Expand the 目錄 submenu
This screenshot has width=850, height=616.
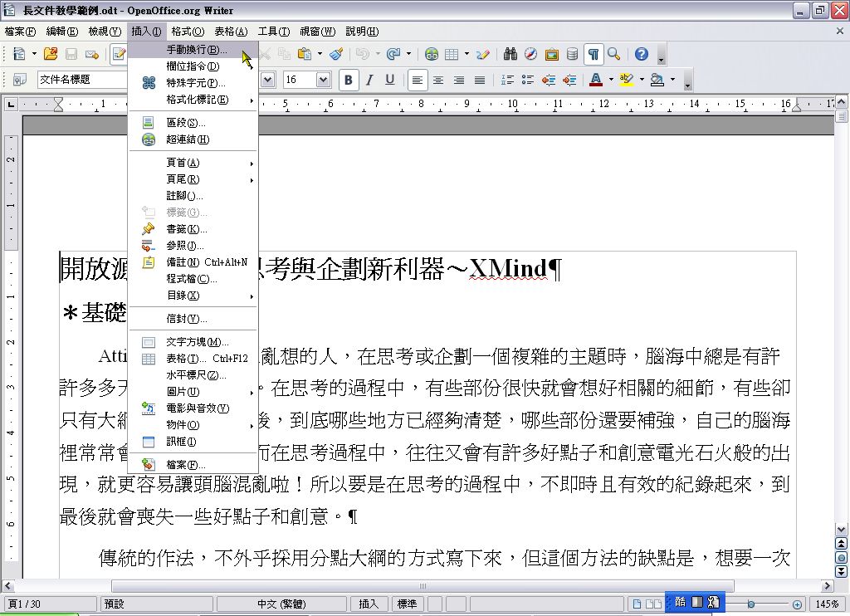[193, 296]
